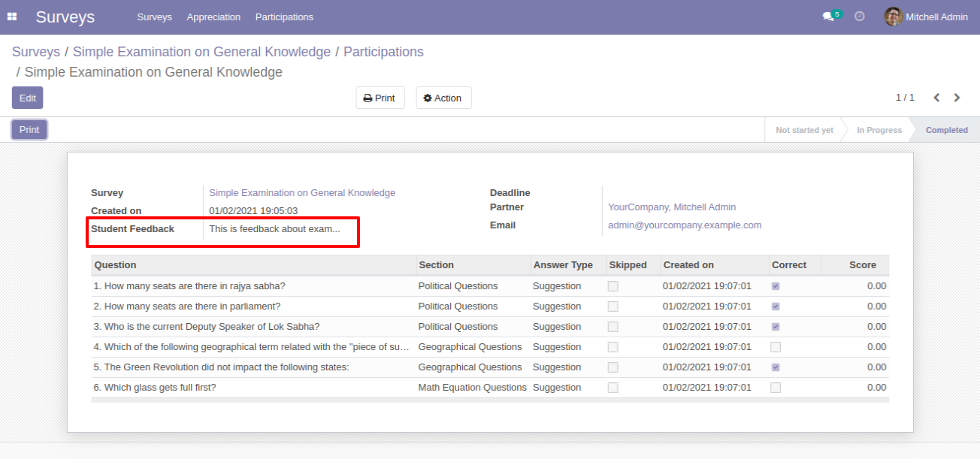Select the Not started yet stage

click(x=804, y=130)
